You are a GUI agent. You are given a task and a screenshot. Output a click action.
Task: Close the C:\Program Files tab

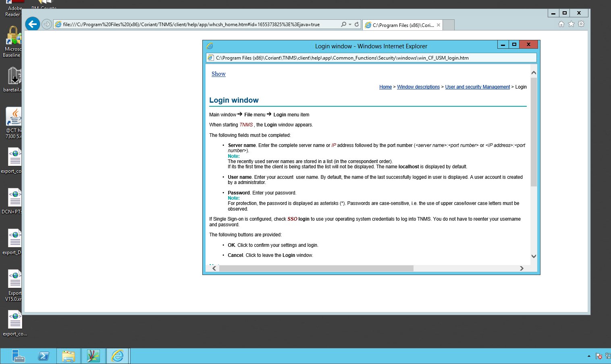439,25
